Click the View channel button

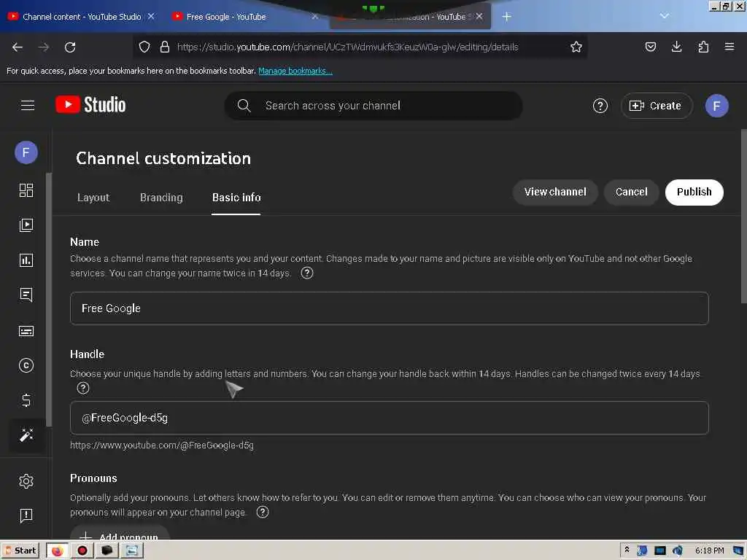555,192
